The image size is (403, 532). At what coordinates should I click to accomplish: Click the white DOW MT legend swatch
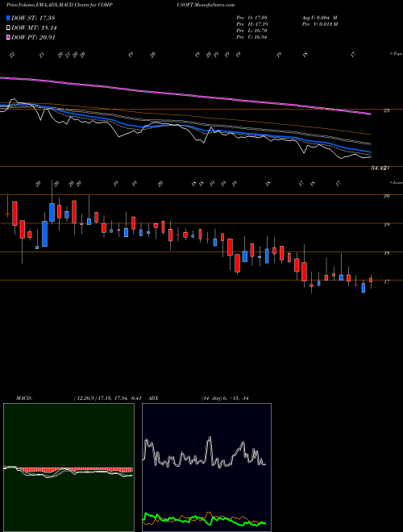8,28
